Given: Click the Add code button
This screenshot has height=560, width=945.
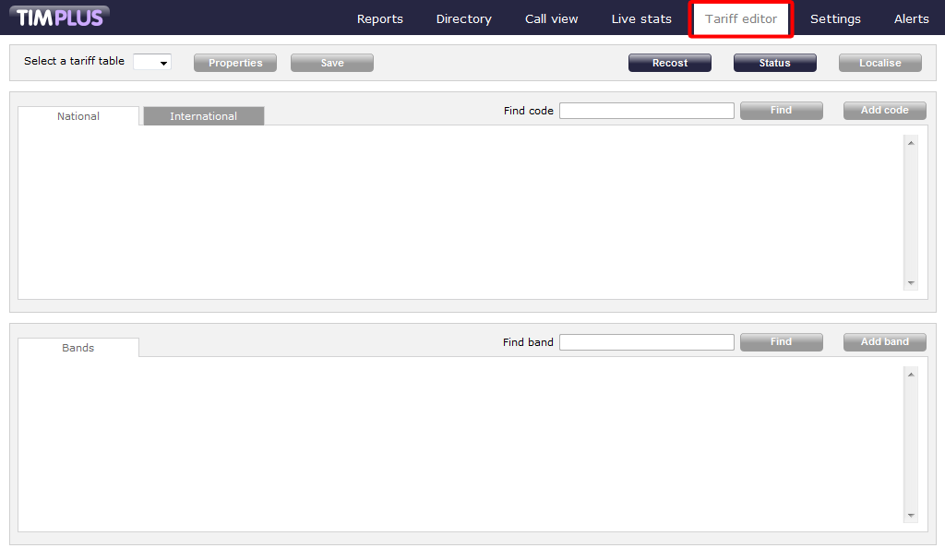Looking at the screenshot, I should [885, 111].
